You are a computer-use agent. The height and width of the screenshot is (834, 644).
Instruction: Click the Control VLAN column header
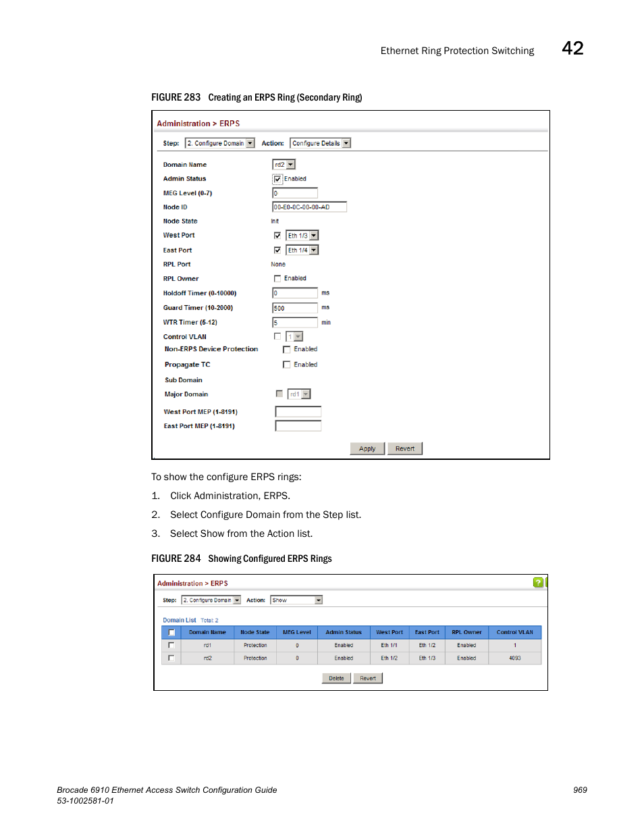[x=515, y=633]
